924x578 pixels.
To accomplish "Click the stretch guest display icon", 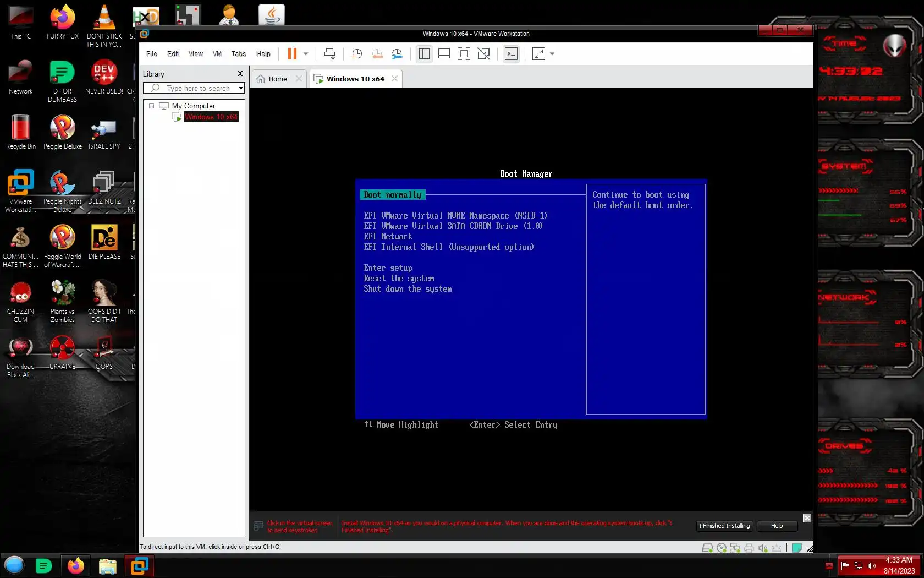I will click(x=538, y=54).
